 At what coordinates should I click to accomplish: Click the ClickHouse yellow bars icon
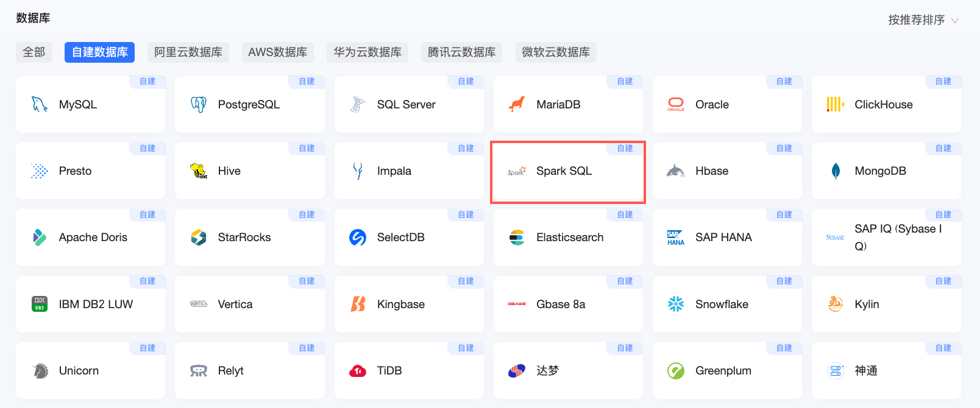[835, 105]
